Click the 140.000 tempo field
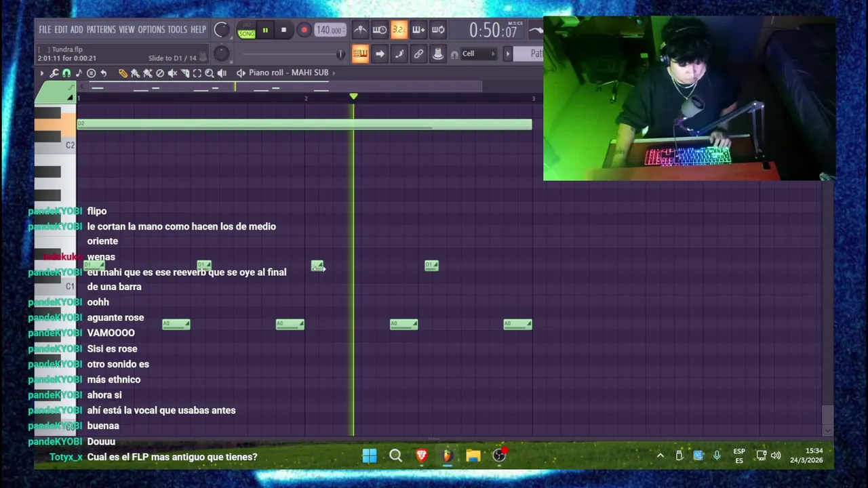The height and width of the screenshot is (488, 868). point(330,30)
